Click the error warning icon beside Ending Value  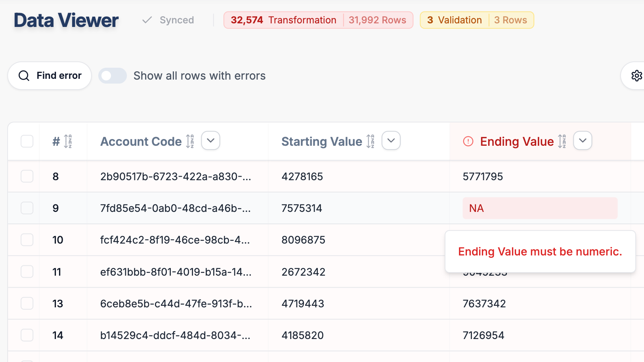(468, 141)
